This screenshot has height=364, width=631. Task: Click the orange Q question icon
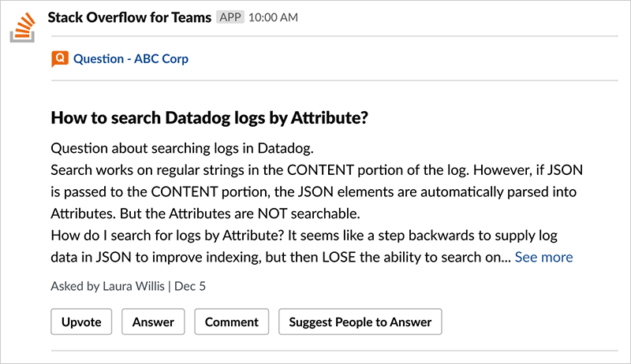pos(59,58)
